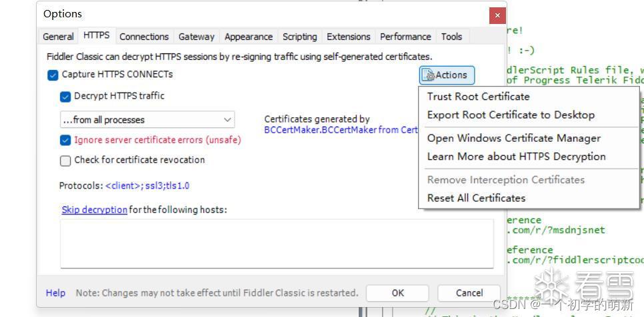Open Windows Certificate Manager from the menu

pos(513,139)
